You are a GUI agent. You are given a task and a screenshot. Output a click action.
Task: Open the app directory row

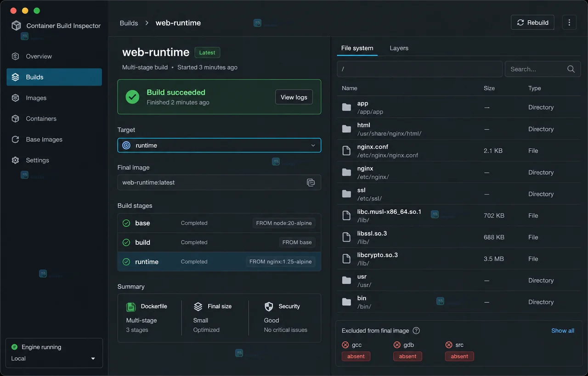[459, 107]
